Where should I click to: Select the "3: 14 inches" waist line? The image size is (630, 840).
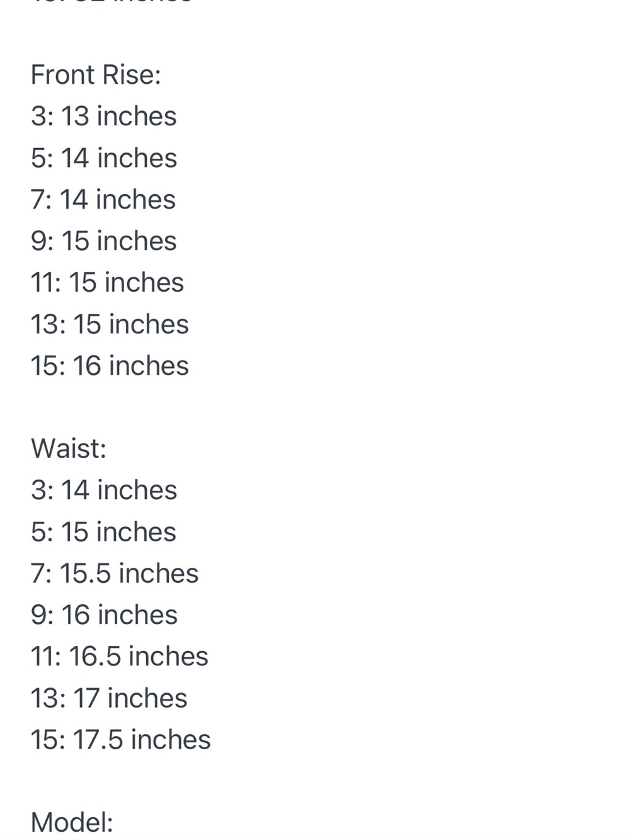tap(104, 491)
